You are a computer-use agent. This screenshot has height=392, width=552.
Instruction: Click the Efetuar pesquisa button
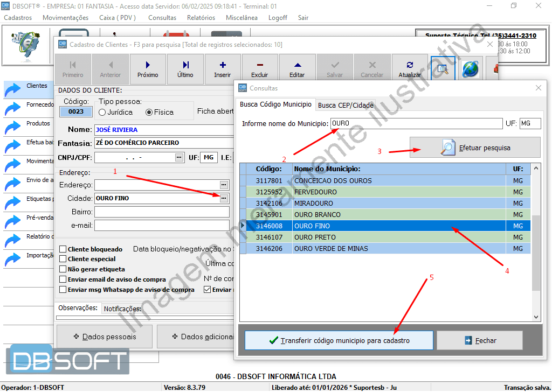475,148
